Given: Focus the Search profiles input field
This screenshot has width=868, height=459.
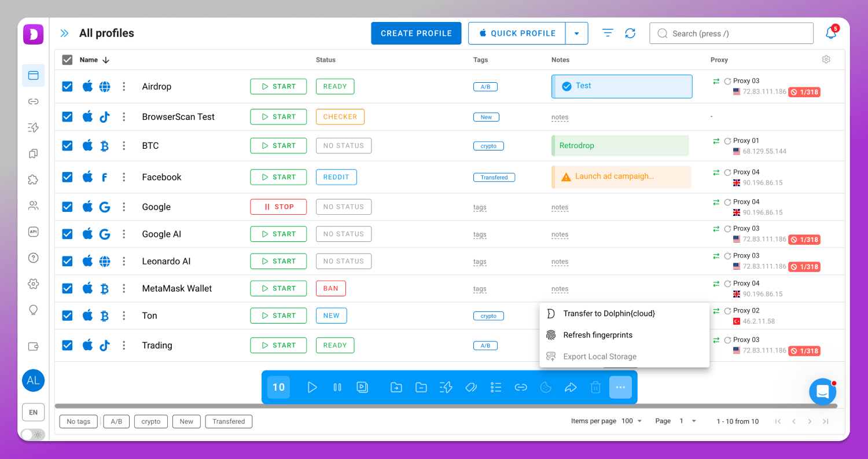Looking at the screenshot, I should click(x=731, y=34).
